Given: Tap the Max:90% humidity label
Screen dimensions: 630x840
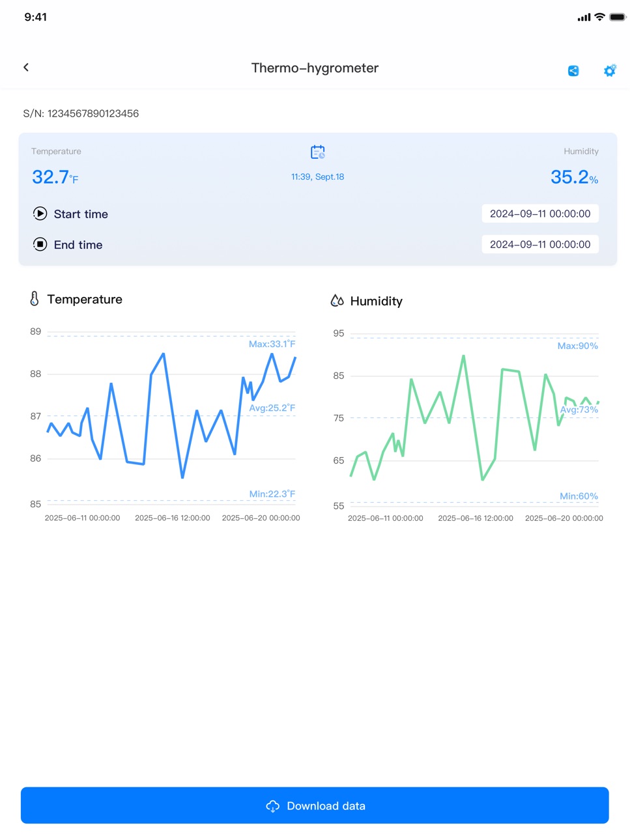Looking at the screenshot, I should tap(577, 346).
